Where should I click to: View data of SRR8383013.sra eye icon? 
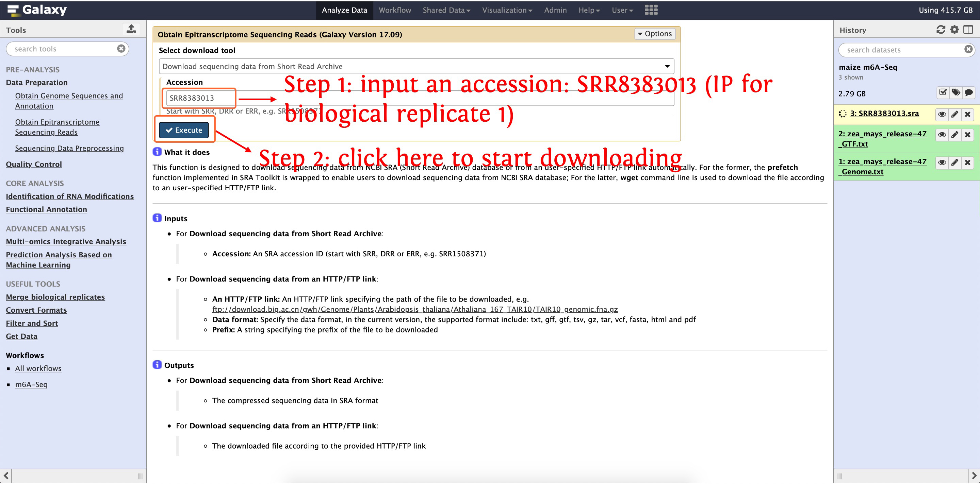pyautogui.click(x=942, y=115)
